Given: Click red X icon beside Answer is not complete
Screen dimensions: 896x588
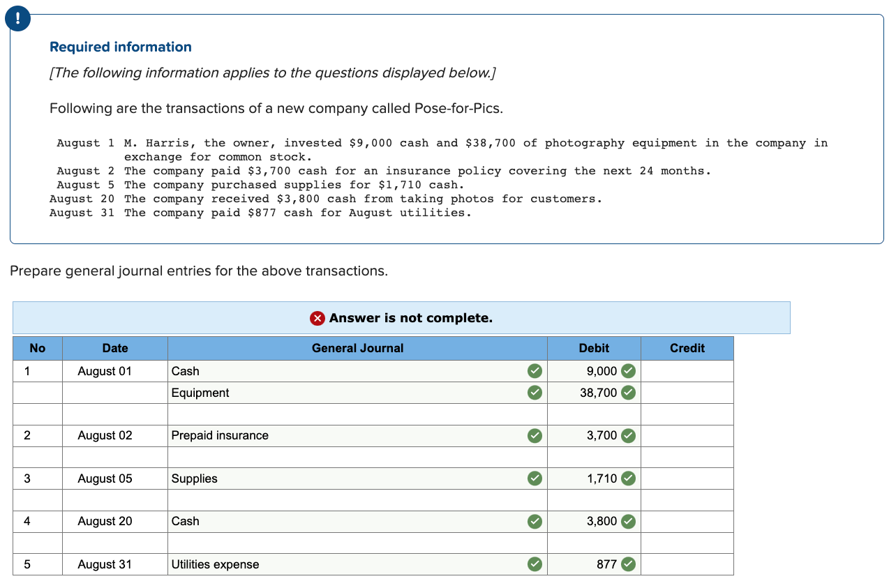Looking at the screenshot, I should coord(318,318).
